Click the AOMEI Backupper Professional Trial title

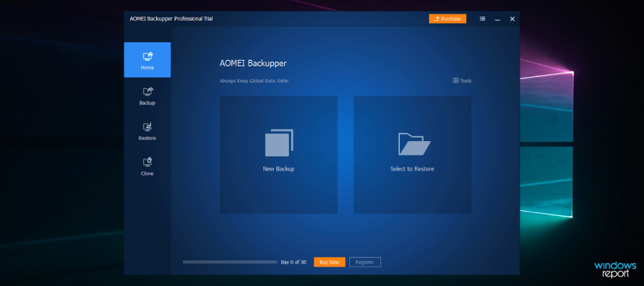click(171, 19)
